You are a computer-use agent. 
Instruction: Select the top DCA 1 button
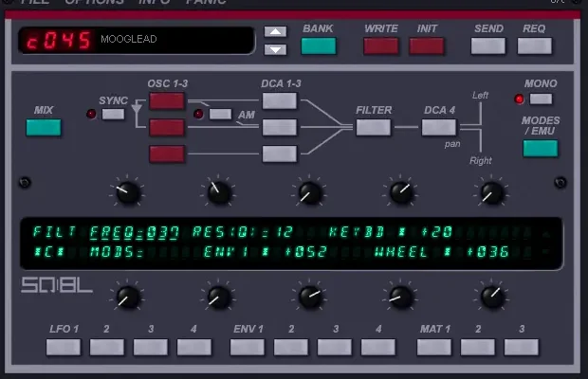(280, 100)
